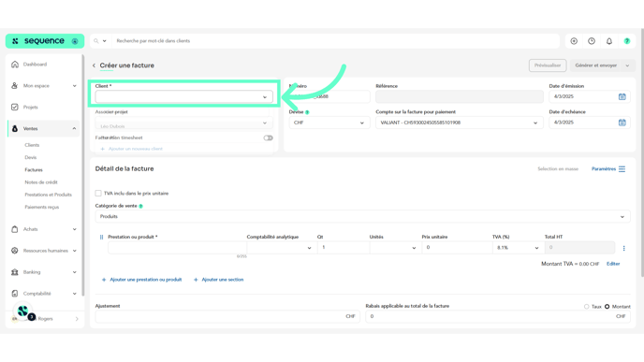The width and height of the screenshot is (644, 362).
Task: Click the notification bell icon
Action: (609, 41)
